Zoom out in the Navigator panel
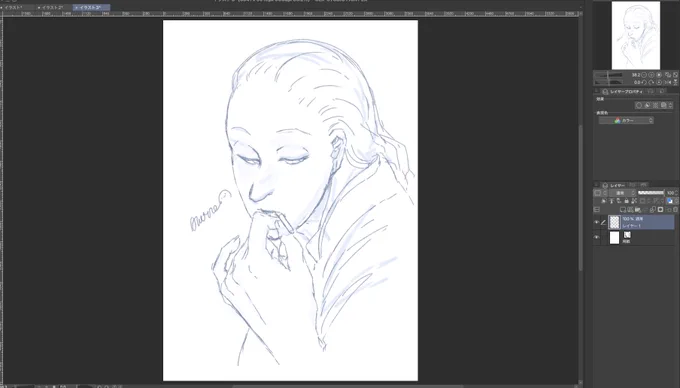 [x=644, y=75]
